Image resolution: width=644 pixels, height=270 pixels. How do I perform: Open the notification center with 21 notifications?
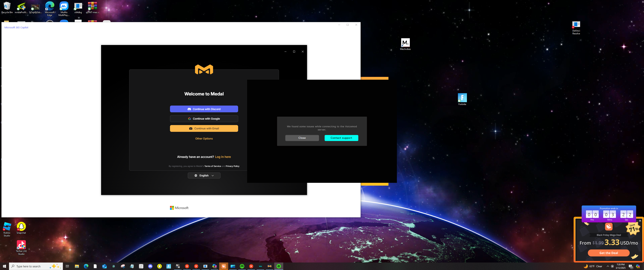pos(631,266)
